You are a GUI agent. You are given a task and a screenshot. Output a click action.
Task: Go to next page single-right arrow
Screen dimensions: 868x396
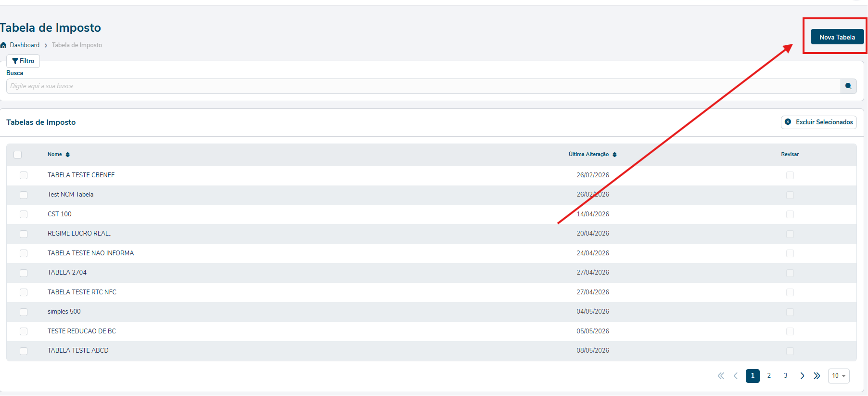coord(802,376)
